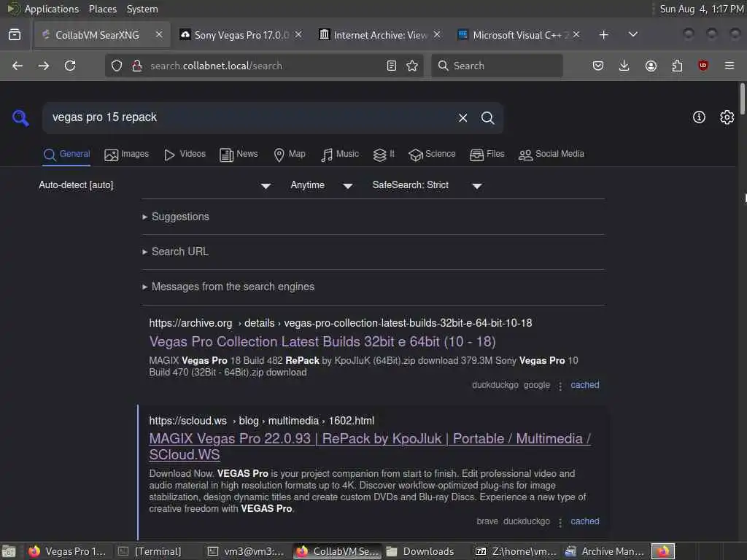Screen dimensions: 747x560
Task: Submit search with the magnifier button
Action: point(487,117)
